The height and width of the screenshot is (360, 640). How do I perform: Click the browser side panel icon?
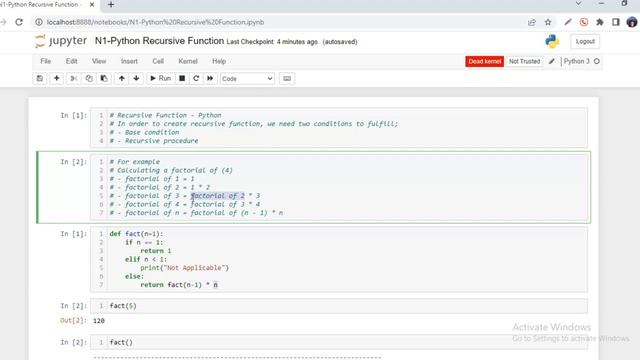(616, 22)
